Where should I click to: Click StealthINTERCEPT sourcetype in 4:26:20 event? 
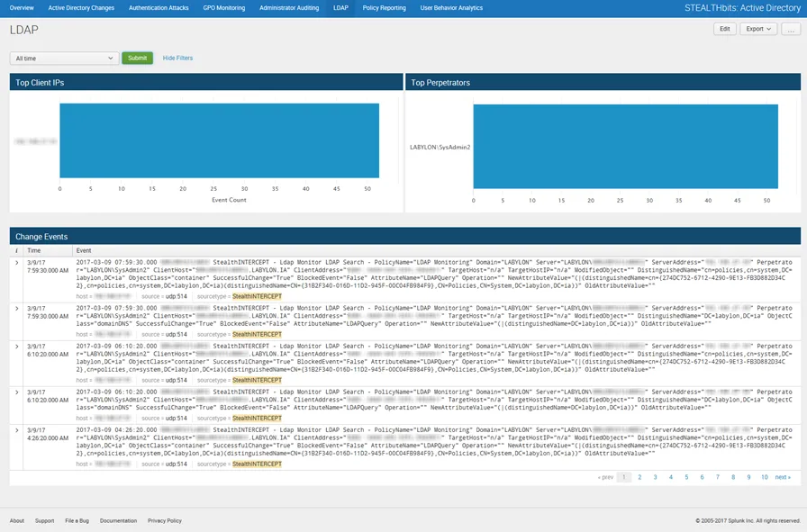257,464
